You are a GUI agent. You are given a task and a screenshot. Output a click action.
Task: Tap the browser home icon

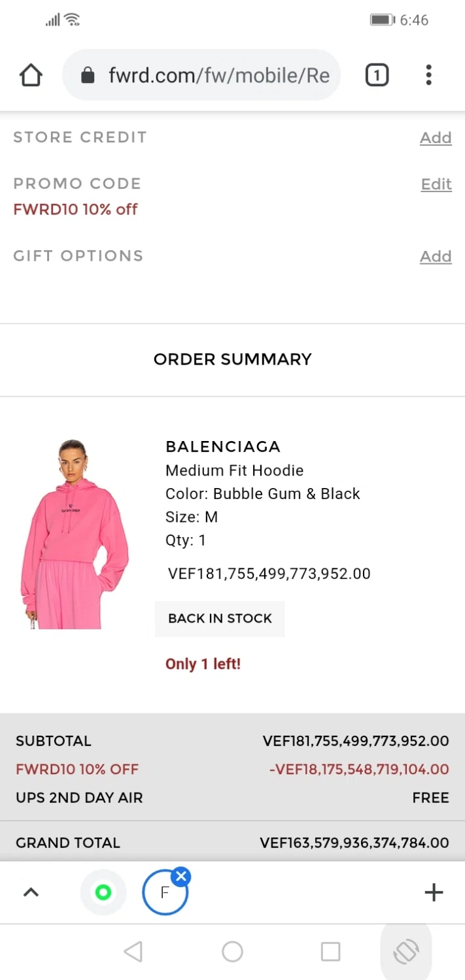pyautogui.click(x=31, y=75)
